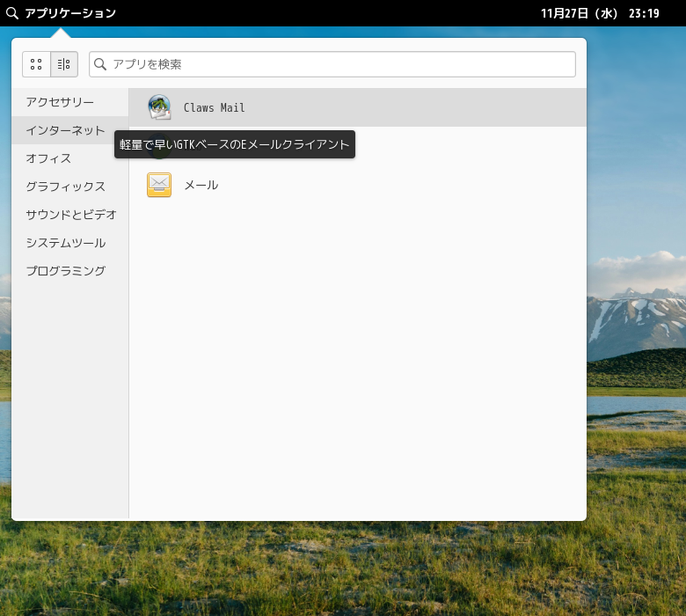Image resolution: width=686 pixels, height=616 pixels.
Task: Click the magnifier icon inside the search field
Action: [101, 64]
